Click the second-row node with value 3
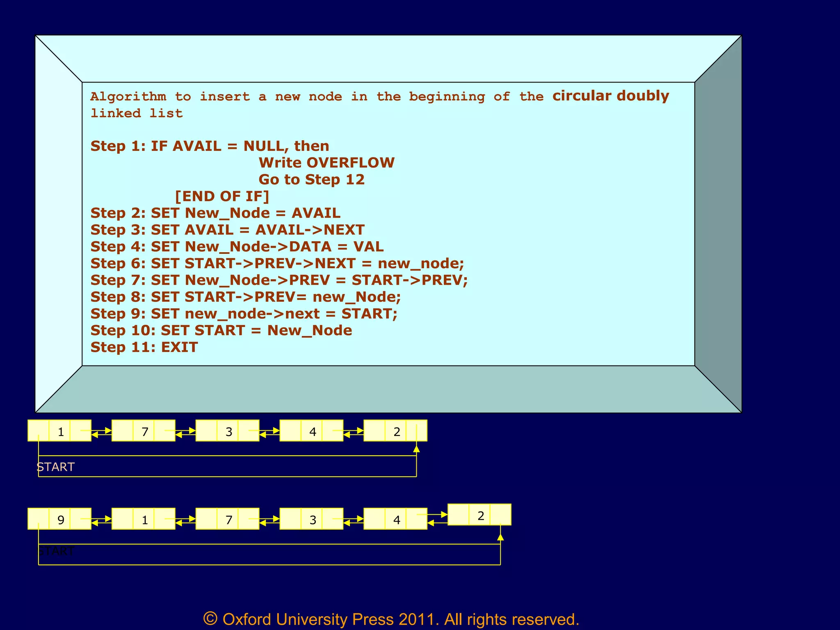The image size is (840, 630). tap(312, 519)
